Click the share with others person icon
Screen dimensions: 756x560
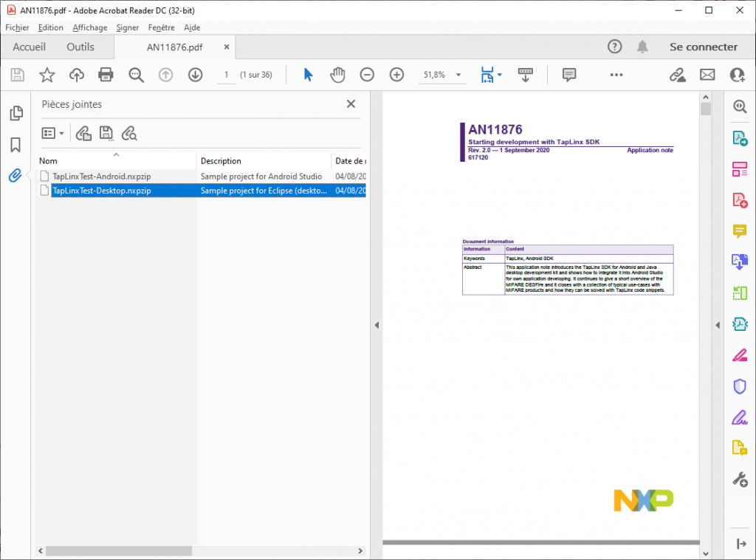[x=738, y=75]
